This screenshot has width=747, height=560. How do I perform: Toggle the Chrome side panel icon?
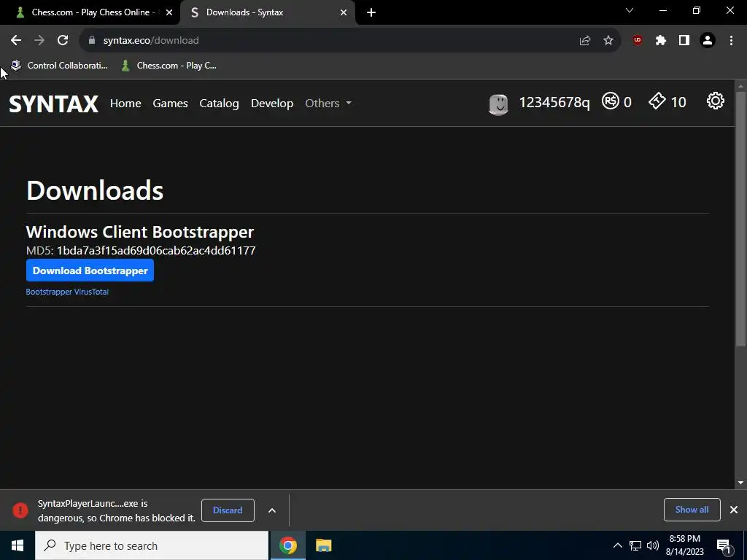point(684,41)
